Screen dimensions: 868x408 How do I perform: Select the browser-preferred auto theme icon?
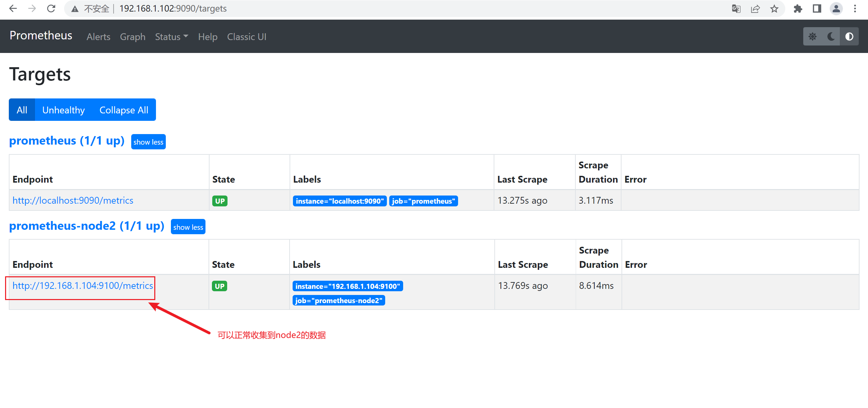(x=849, y=37)
